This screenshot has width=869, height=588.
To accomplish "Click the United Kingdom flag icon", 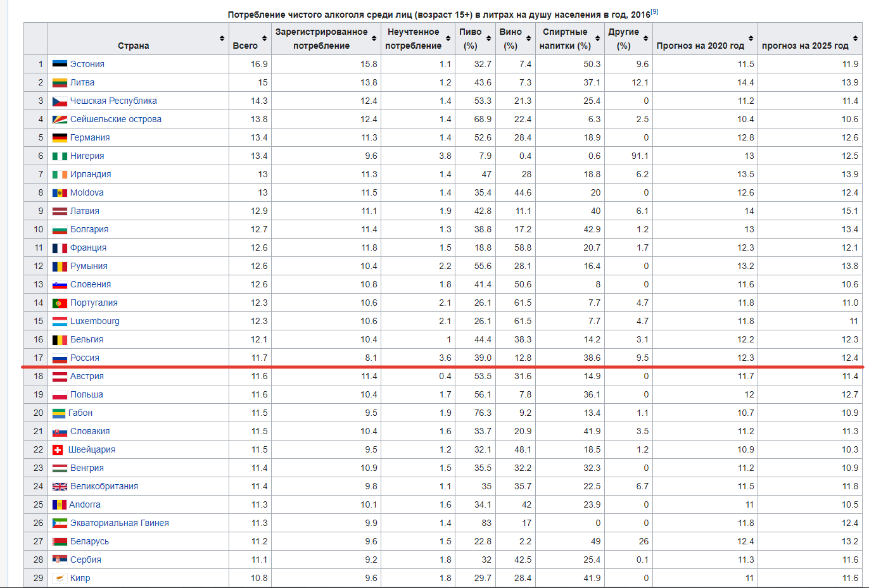I will (x=60, y=486).
